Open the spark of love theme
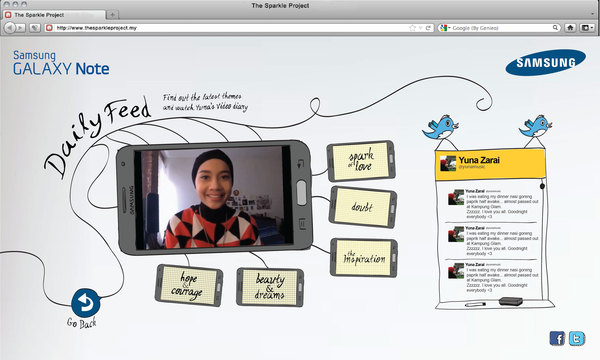The height and width of the screenshot is (360, 600). 361,161
